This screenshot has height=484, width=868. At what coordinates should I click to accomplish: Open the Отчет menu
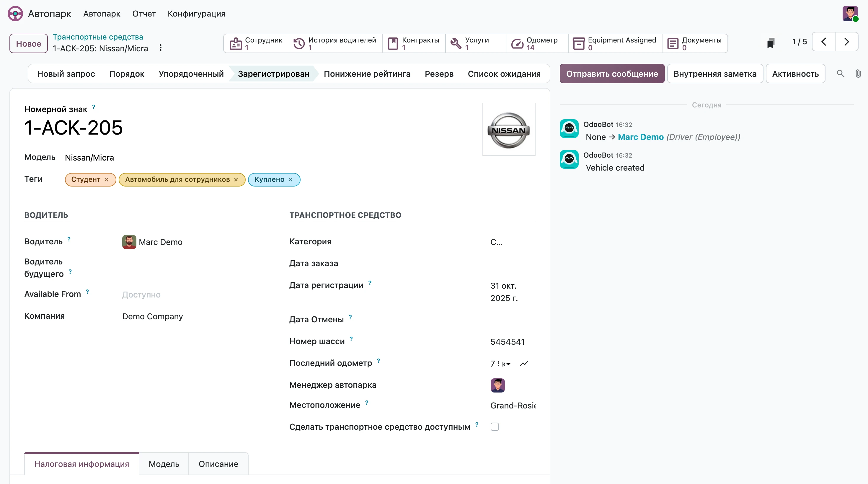[x=144, y=14]
